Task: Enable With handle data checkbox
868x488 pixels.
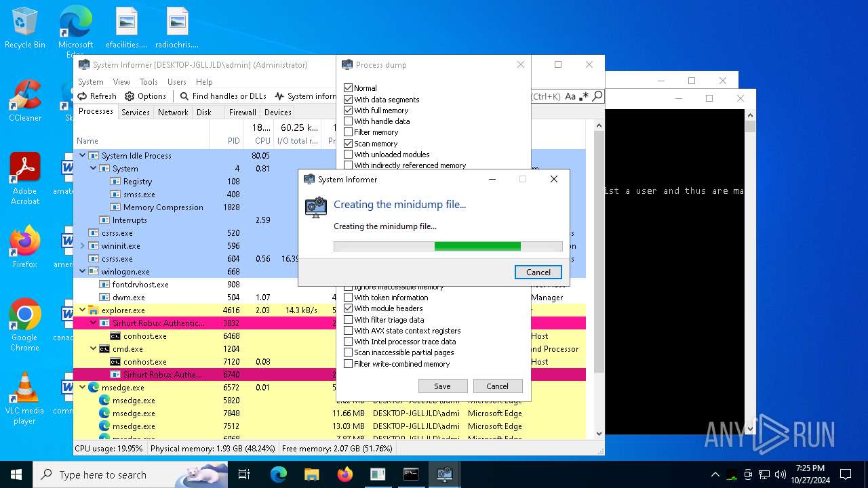Action: point(348,121)
